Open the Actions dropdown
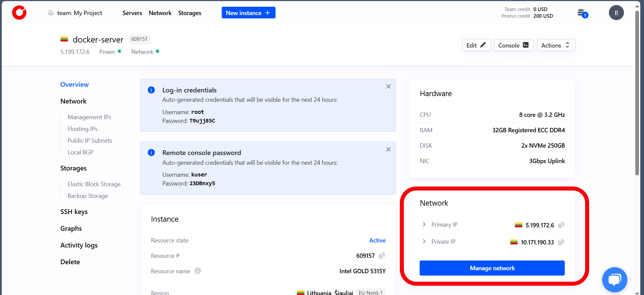Screen dimensions: 644x295 (x=556, y=45)
